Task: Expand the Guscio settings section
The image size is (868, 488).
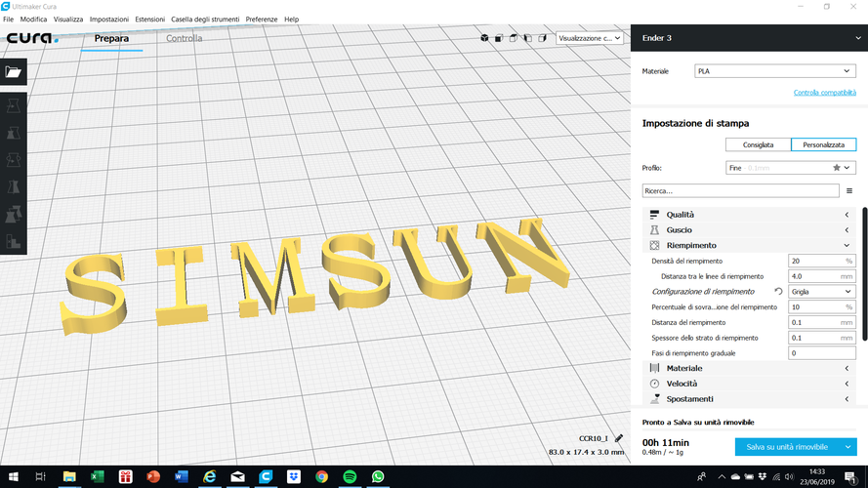Action: (750, 230)
